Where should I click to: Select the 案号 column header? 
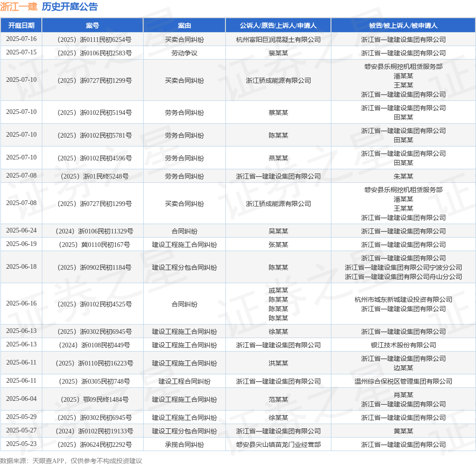93,26
